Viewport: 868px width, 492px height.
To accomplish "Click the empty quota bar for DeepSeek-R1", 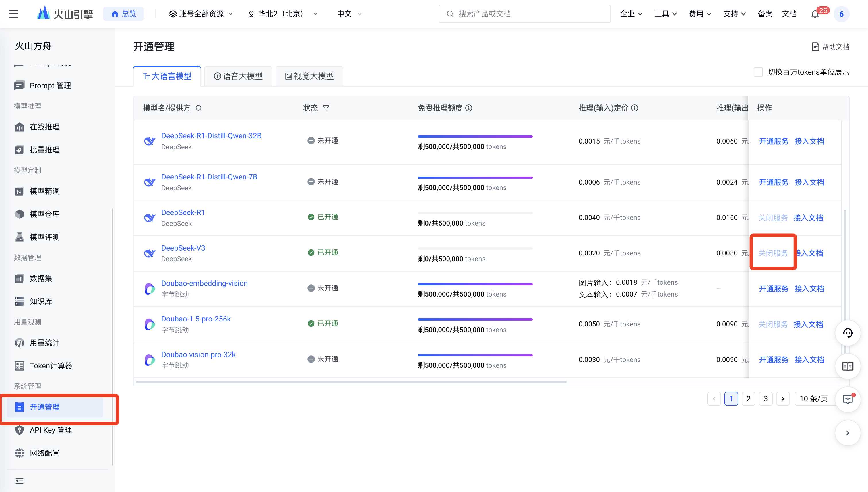I will [x=475, y=213].
